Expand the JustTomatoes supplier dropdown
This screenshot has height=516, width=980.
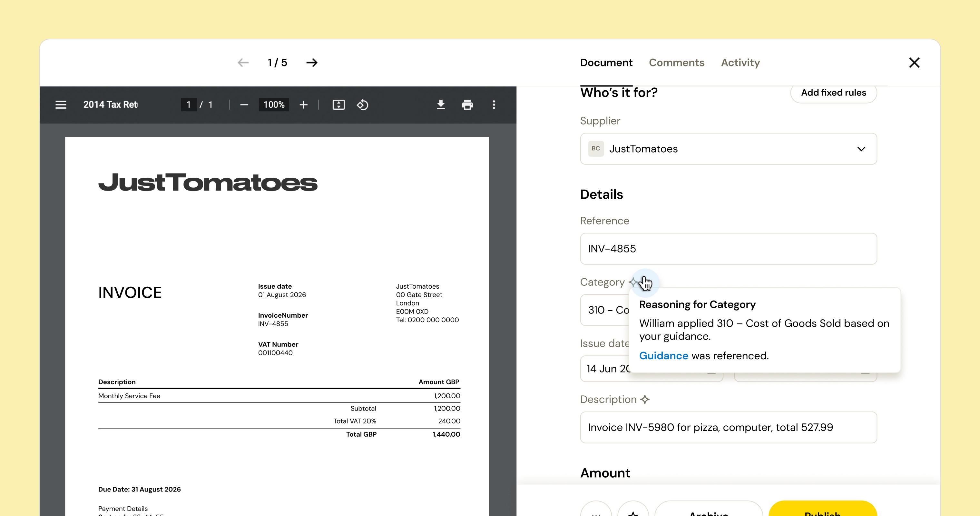729,149
